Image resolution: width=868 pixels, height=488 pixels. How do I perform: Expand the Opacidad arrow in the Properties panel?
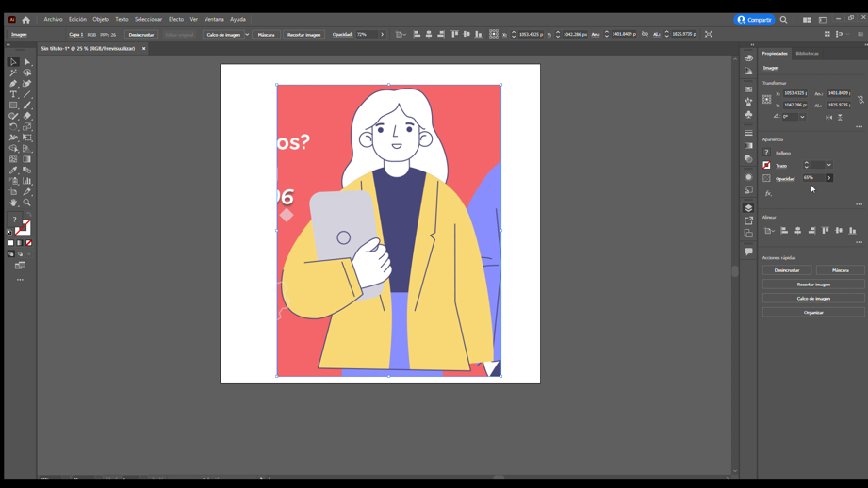pos(829,178)
